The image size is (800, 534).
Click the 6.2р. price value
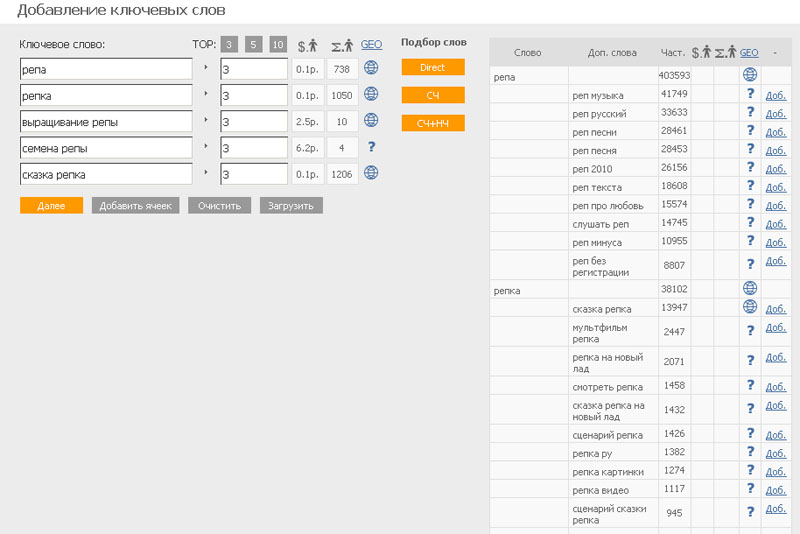click(307, 148)
